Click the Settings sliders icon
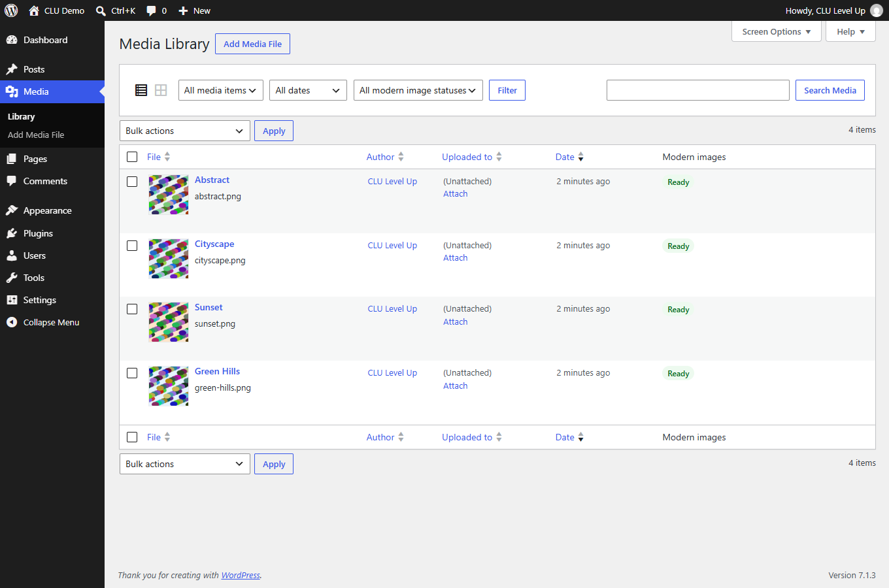The height and width of the screenshot is (588, 889). pos(12,300)
